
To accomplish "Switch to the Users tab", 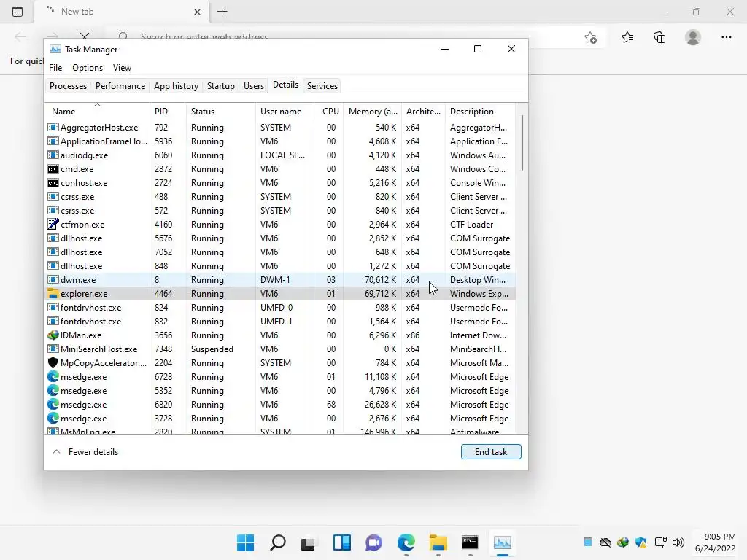I will [253, 86].
